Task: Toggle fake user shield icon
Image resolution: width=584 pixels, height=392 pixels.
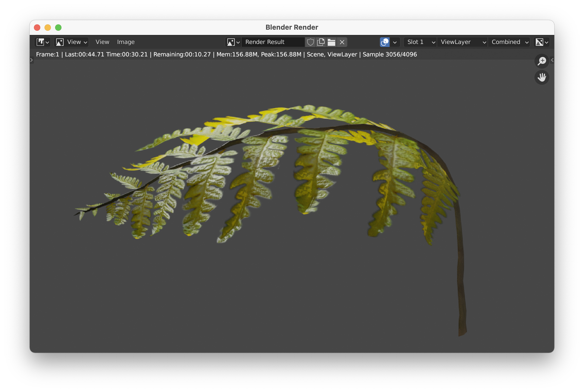Action: pyautogui.click(x=310, y=42)
